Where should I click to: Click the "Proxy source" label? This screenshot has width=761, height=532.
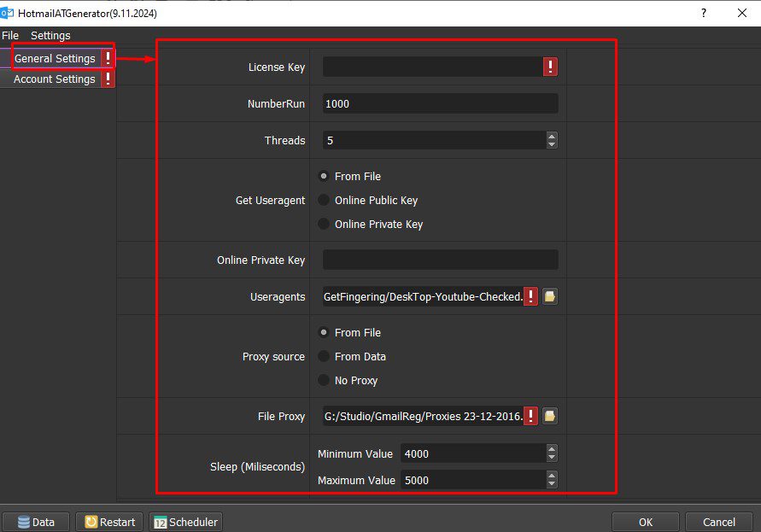273,357
